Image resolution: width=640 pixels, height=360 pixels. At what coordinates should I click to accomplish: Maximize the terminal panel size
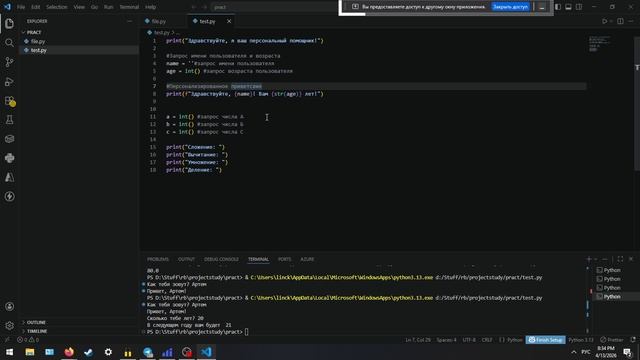(620, 259)
